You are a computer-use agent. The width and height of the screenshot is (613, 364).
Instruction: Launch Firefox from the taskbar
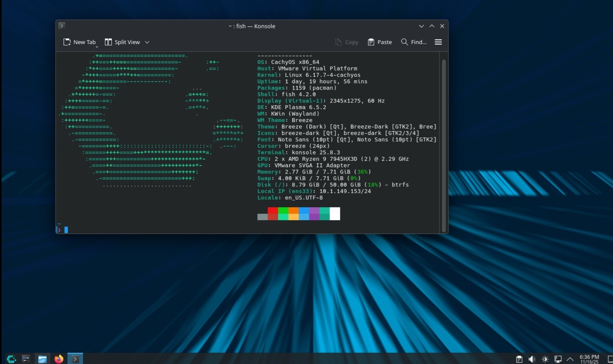(x=59, y=359)
